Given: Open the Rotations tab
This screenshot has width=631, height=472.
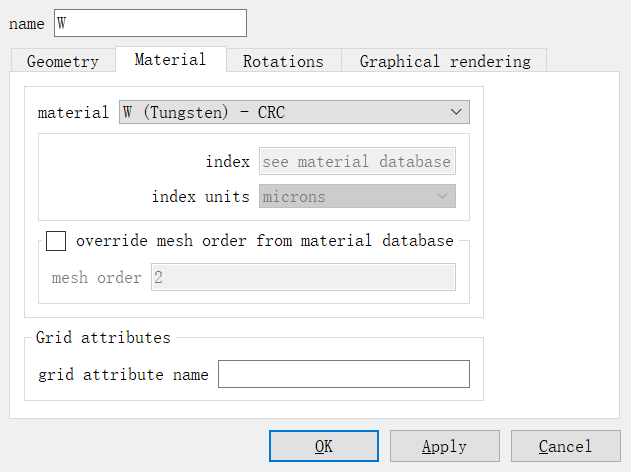Looking at the screenshot, I should tap(283, 61).
